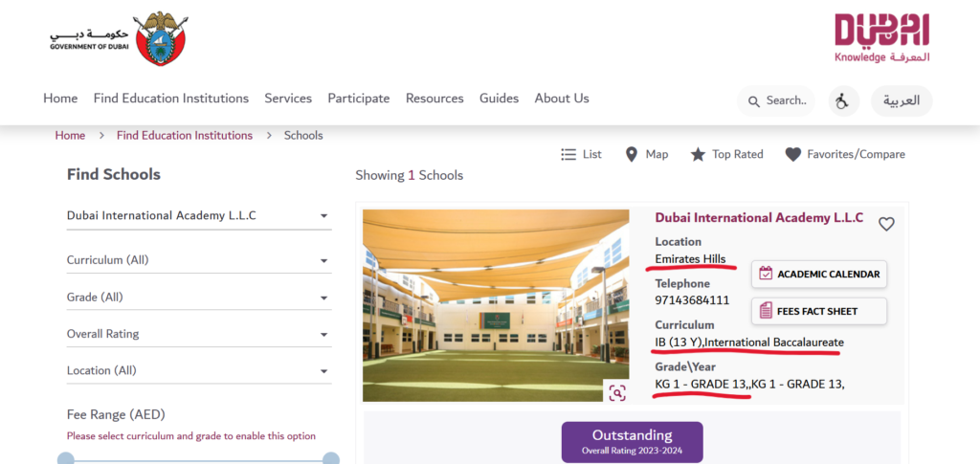Image resolution: width=980 pixels, height=464 pixels.
Task: Click the Search input field
Action: coord(775,100)
